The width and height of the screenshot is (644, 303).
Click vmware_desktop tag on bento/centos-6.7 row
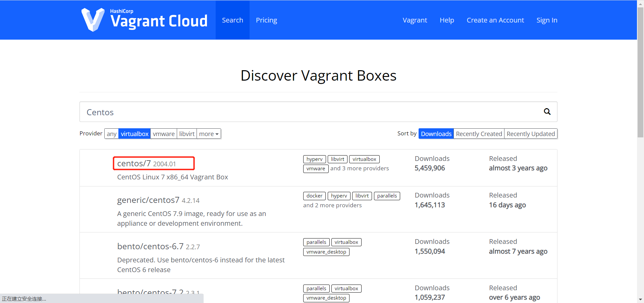(x=326, y=252)
